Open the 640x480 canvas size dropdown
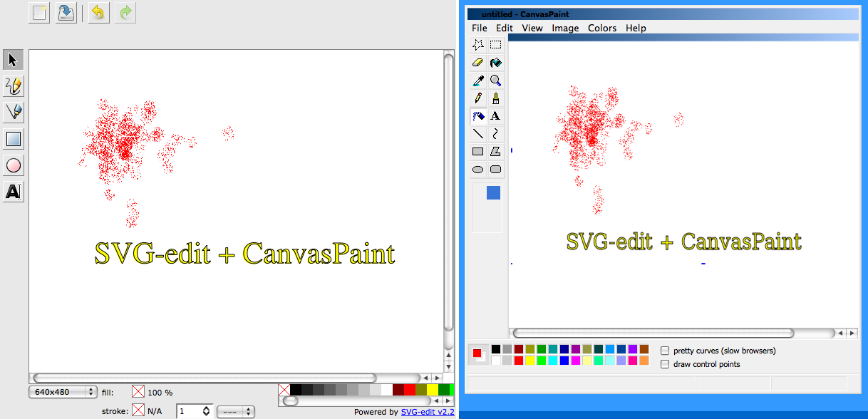The image size is (868, 419). pyautogui.click(x=63, y=392)
